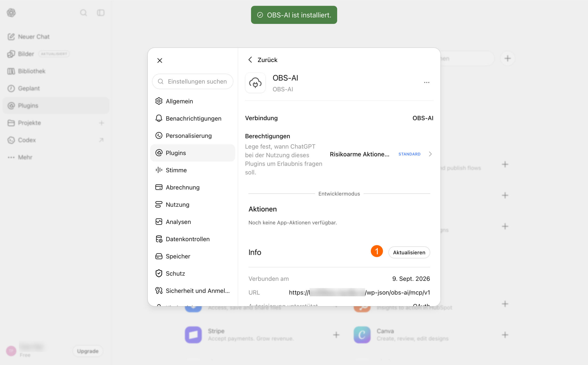Image resolution: width=588 pixels, height=365 pixels.
Task: Click the Upgrade button
Action: point(88,351)
